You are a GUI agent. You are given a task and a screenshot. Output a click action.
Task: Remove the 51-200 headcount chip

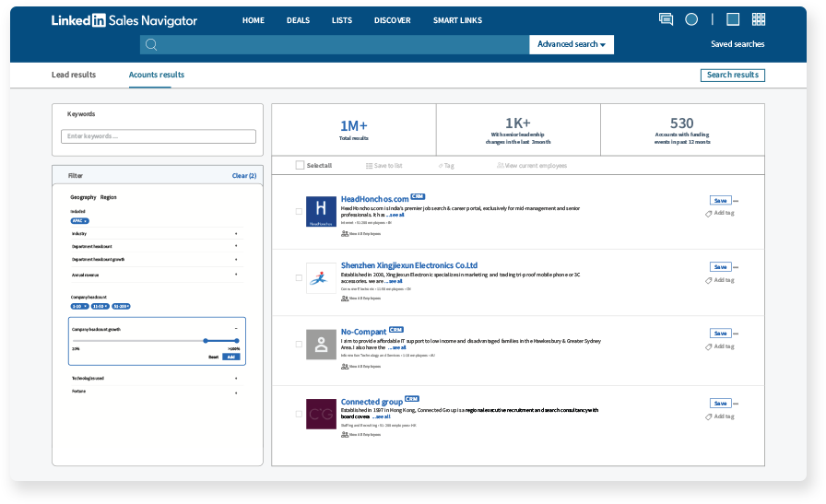coord(127,307)
